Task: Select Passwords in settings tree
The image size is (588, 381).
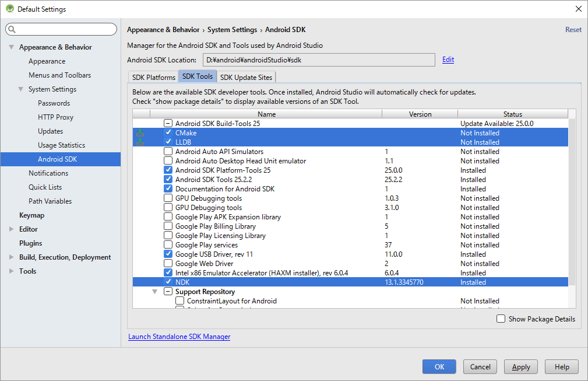Action: click(54, 103)
